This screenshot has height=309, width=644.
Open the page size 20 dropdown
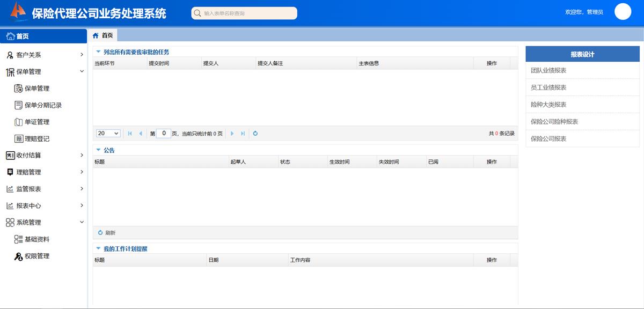pyautogui.click(x=108, y=134)
